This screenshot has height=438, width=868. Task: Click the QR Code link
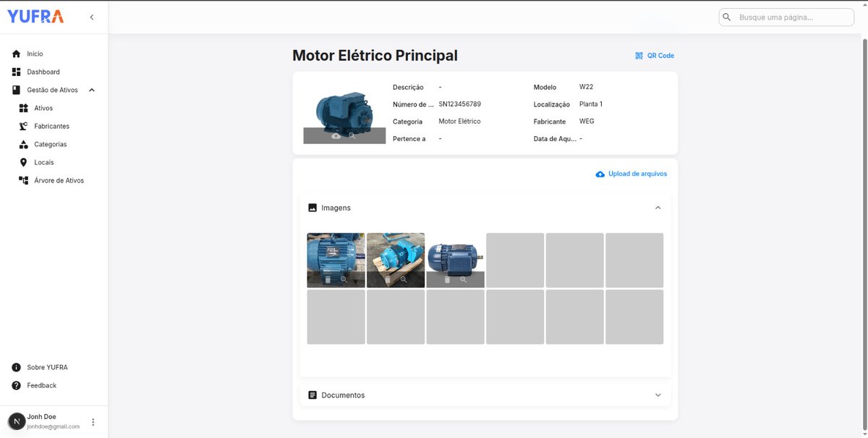(x=655, y=55)
